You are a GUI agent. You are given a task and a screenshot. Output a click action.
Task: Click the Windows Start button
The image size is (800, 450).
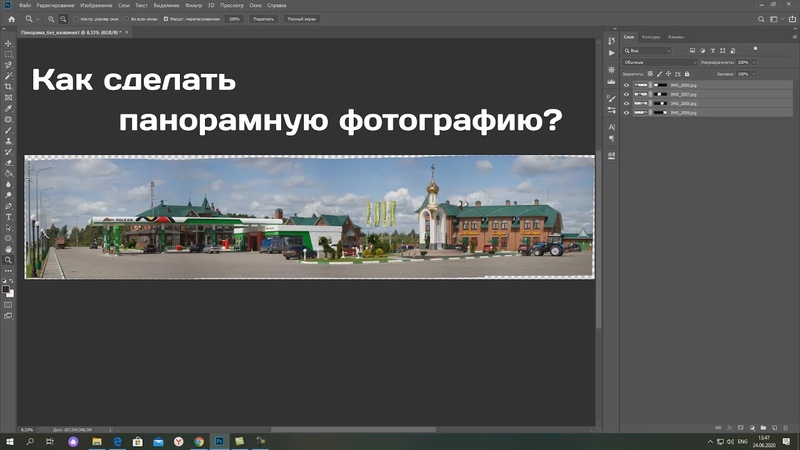[10, 441]
